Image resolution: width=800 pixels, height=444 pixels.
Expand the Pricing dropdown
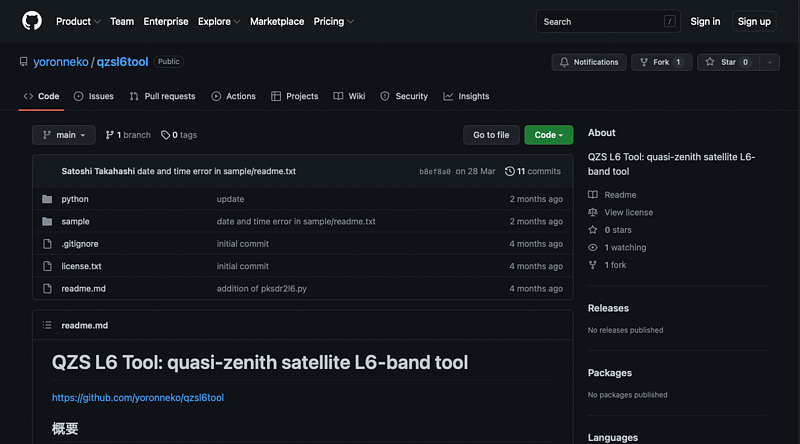(x=334, y=21)
